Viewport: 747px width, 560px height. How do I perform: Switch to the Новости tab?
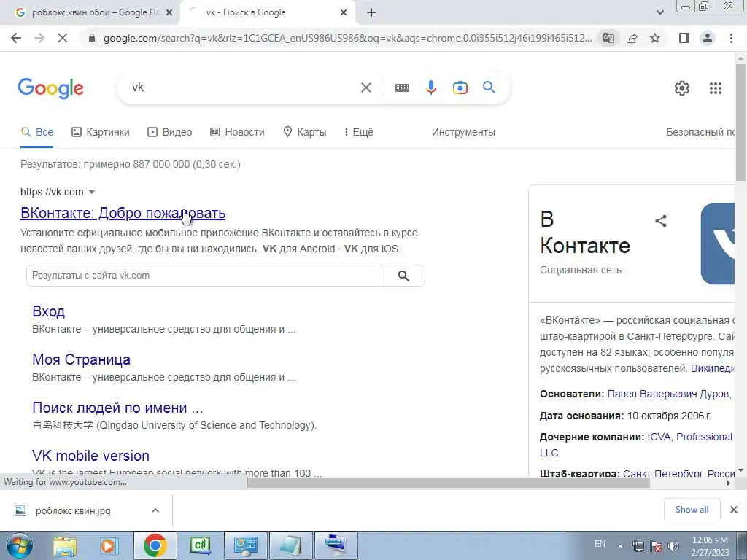237,132
